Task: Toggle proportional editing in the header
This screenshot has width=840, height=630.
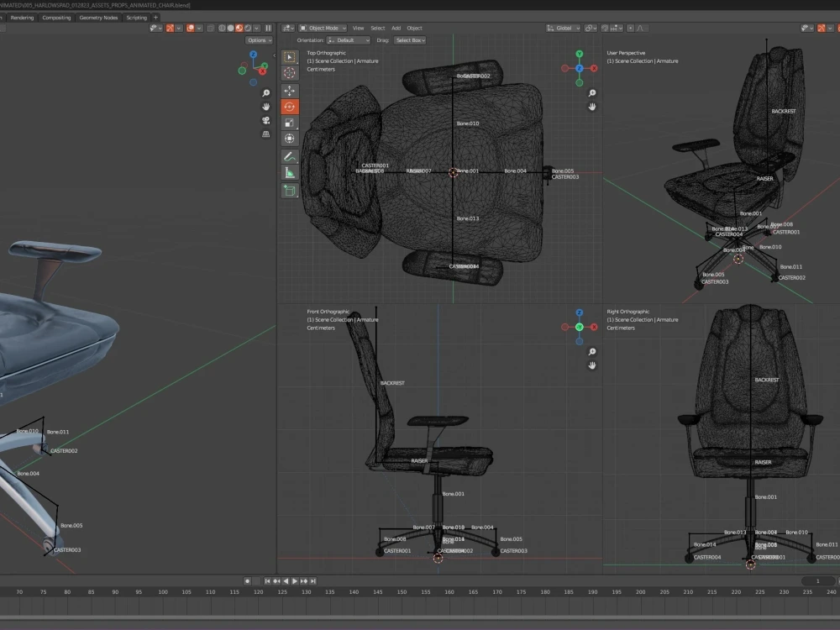Action: pos(631,29)
